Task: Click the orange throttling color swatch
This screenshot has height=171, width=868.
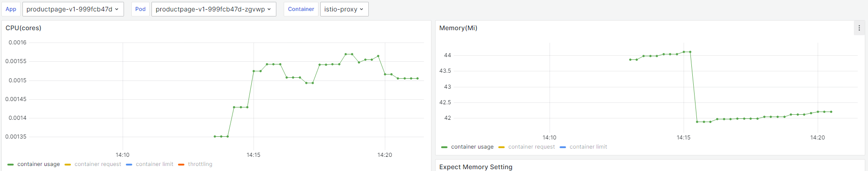Action: coord(181,165)
